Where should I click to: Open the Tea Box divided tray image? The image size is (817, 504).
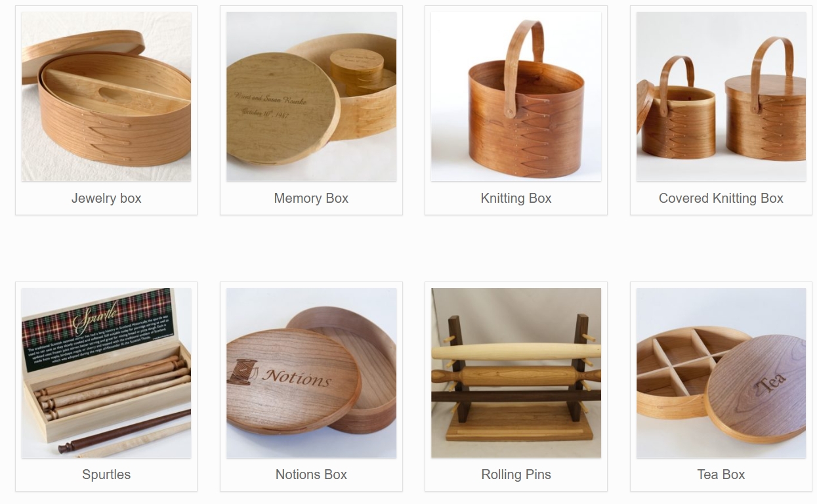(x=721, y=373)
